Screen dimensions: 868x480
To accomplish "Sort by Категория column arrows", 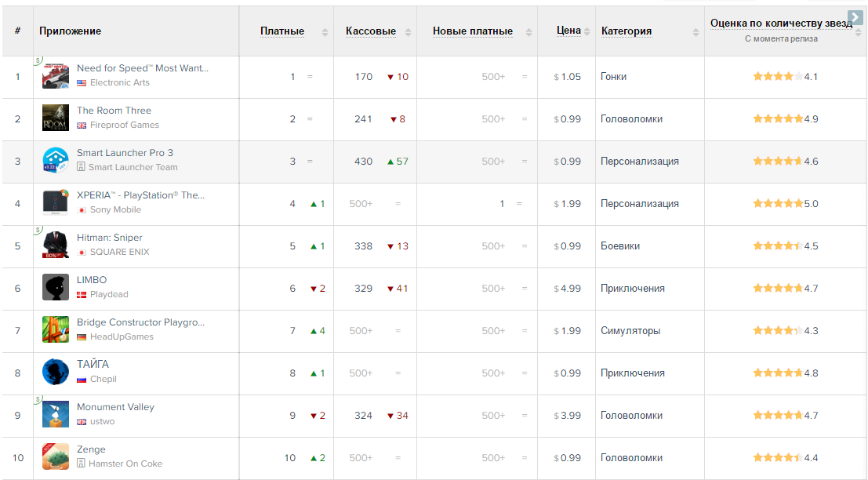I will tap(695, 32).
